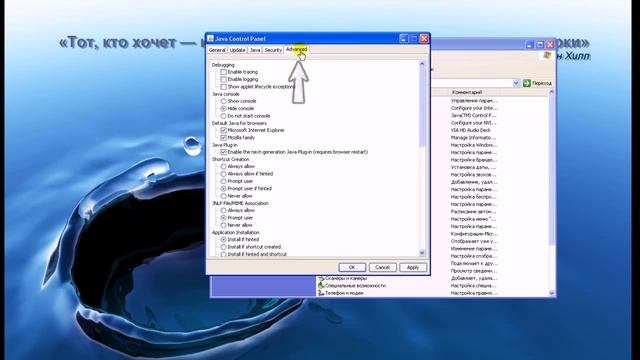
Task: Maximize the background Control Panel window
Action: (540, 44)
